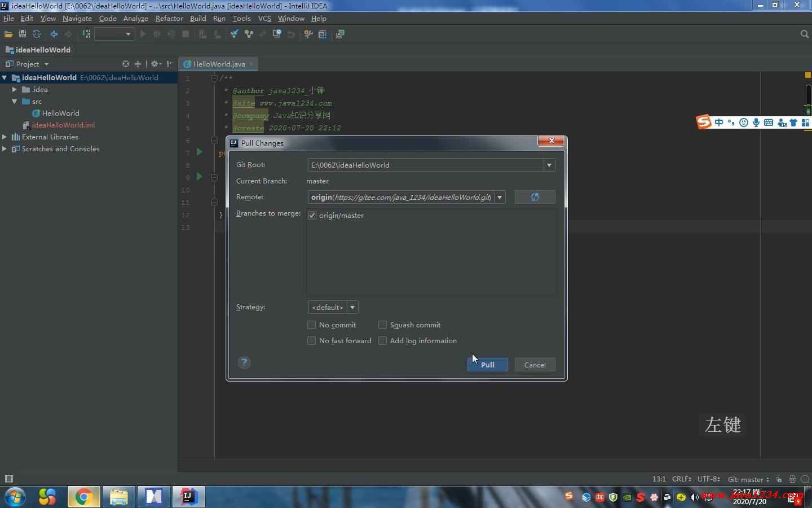Screen dimensions: 812x508
Task: Click gutter run arrow on line 9
Action: click(199, 177)
